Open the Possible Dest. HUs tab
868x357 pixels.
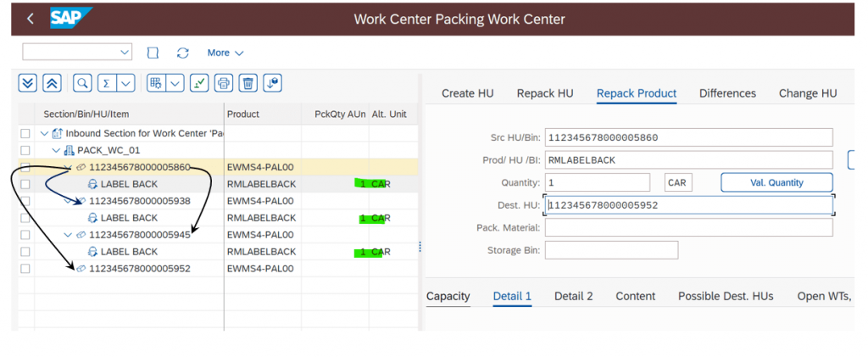(x=726, y=296)
